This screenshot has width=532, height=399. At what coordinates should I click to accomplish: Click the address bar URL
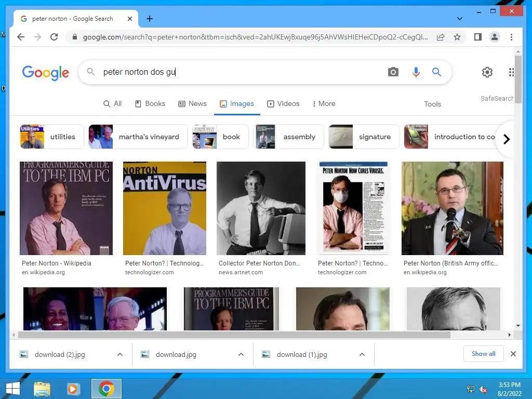click(255, 37)
